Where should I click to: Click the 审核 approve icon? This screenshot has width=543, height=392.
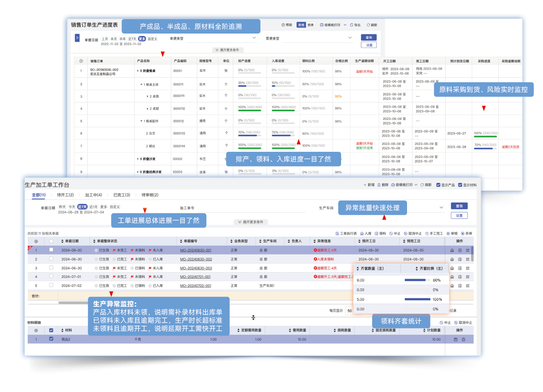(453, 233)
